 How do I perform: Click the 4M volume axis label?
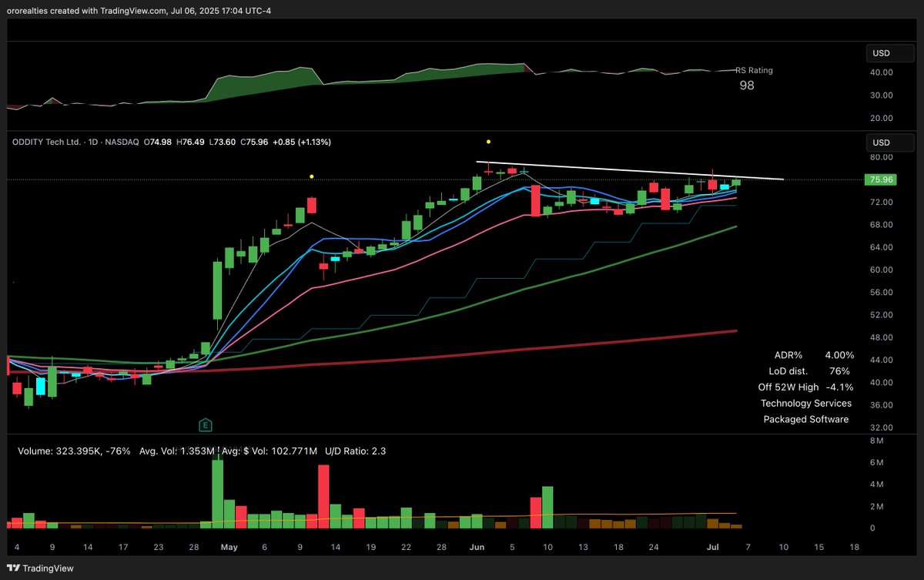[x=875, y=484]
